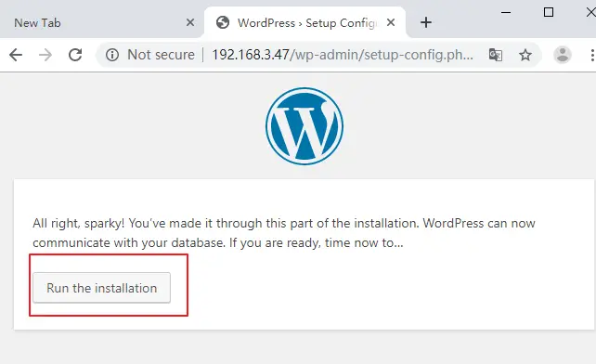Reload the current page
This screenshot has width=596, height=364.
[x=75, y=55]
